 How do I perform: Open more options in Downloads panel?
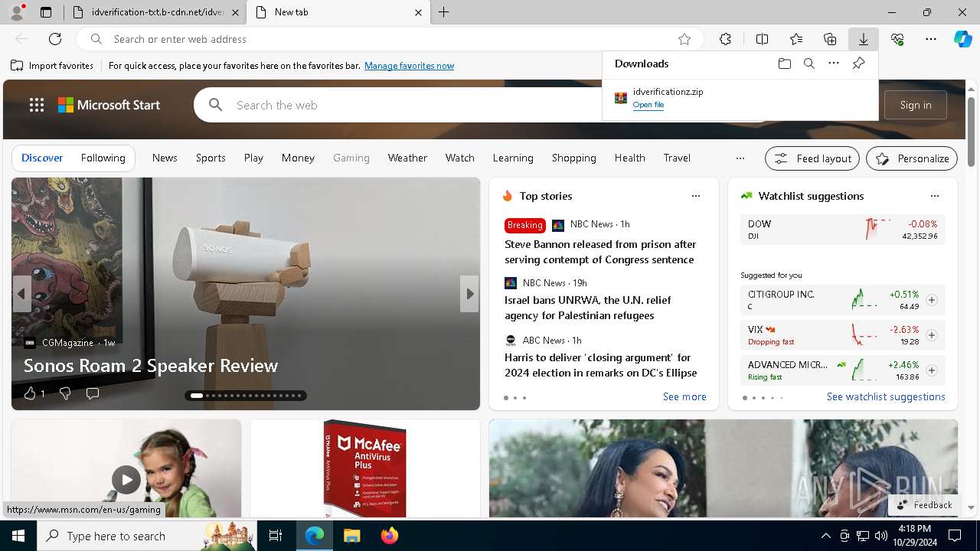(x=834, y=64)
